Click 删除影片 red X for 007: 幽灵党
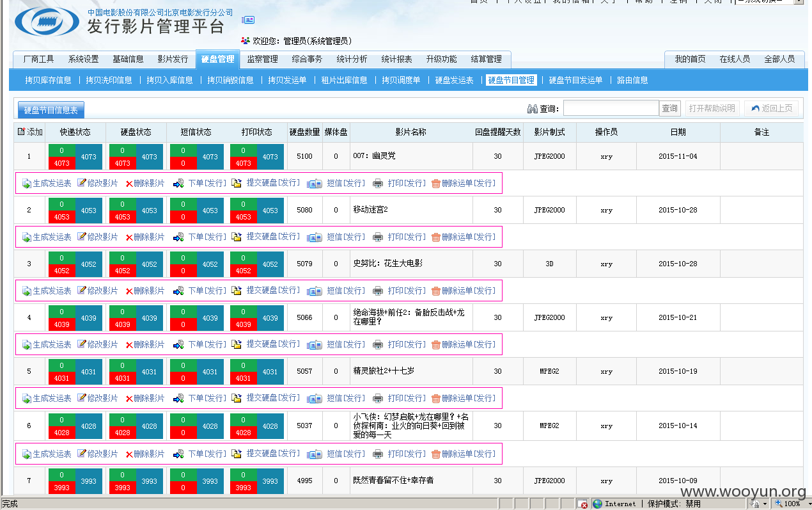 click(129, 184)
